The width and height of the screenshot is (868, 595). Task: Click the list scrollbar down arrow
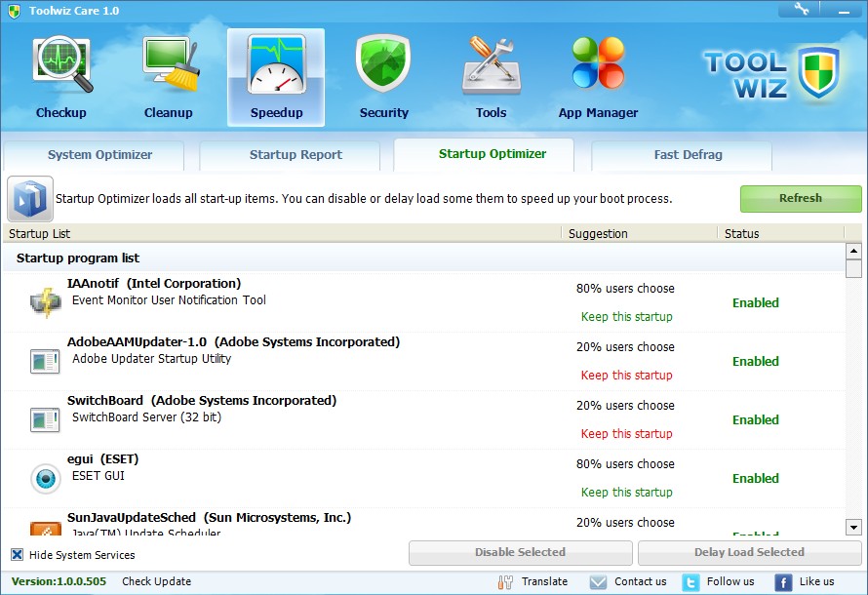pos(853,528)
